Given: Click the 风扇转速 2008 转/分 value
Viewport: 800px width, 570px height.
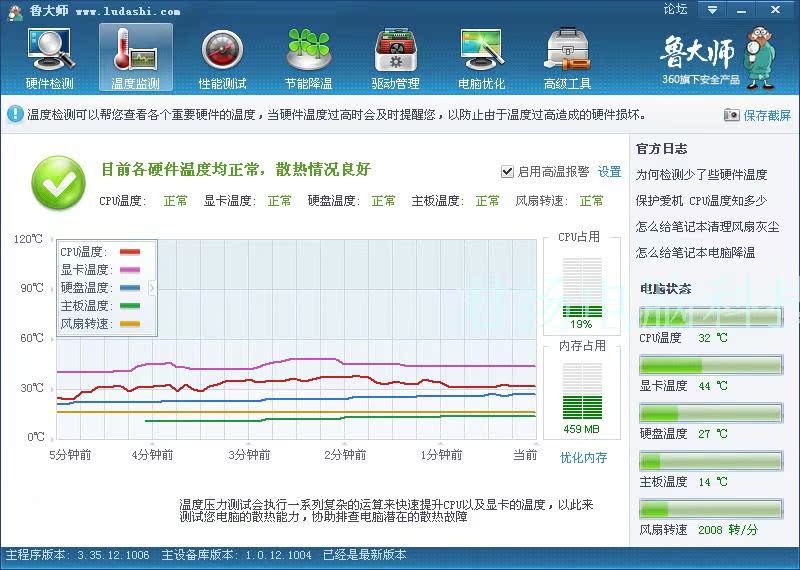Looking at the screenshot, I should 728,530.
